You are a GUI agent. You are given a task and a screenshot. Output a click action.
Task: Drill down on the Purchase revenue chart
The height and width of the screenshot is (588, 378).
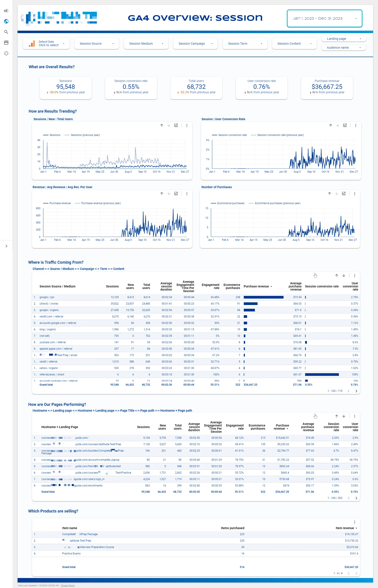pyautogui.click(x=169, y=193)
